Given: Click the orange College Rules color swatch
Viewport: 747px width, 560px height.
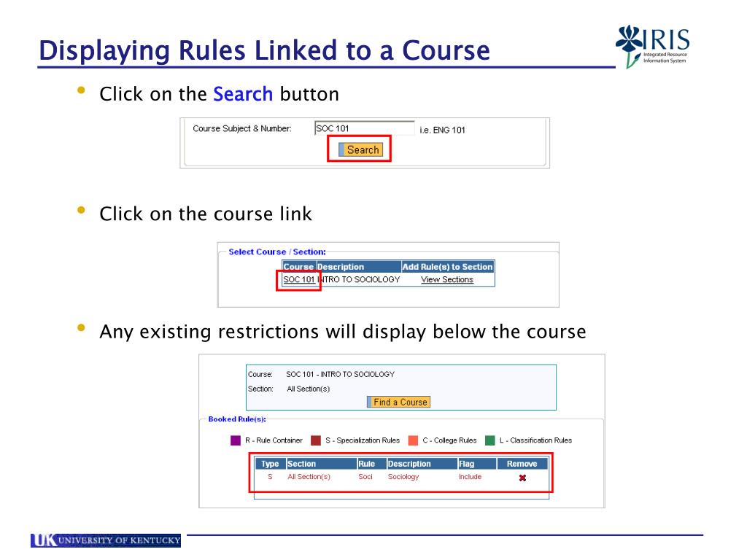Looking at the screenshot, I should (x=413, y=440).
